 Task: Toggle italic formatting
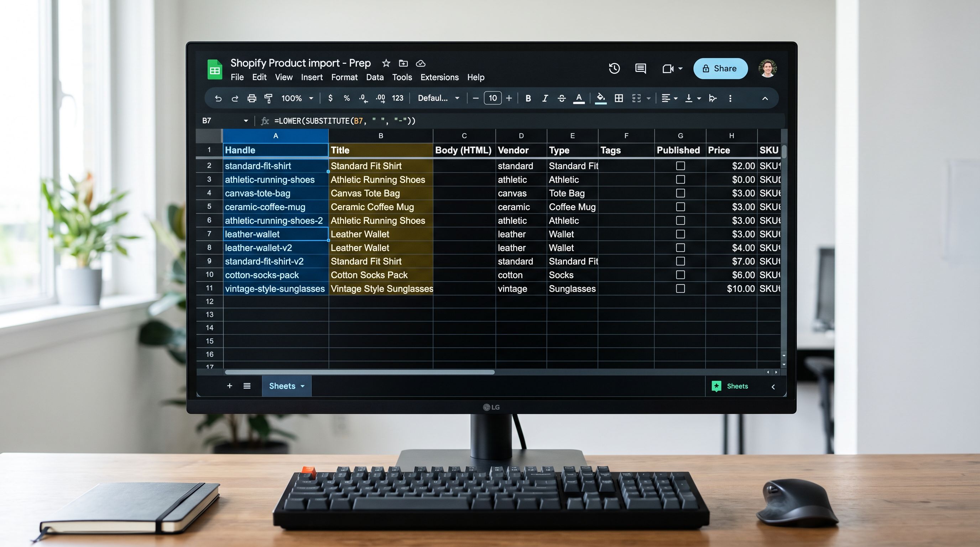pos(545,99)
